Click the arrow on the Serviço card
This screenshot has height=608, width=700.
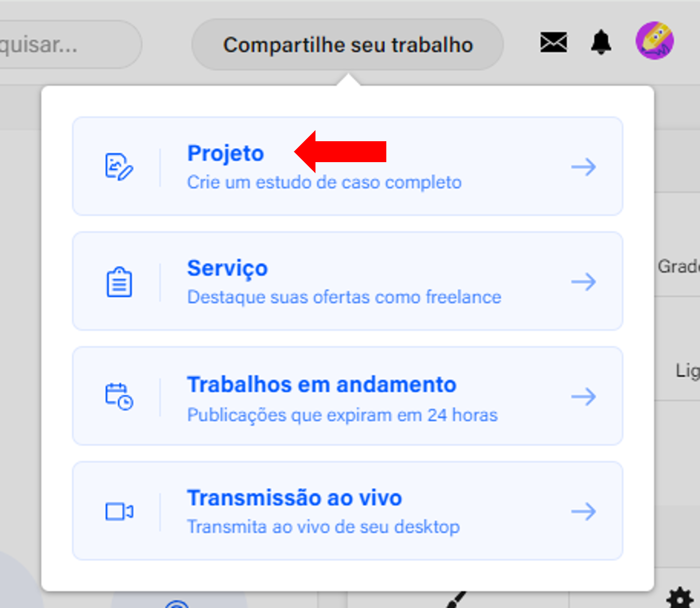pyautogui.click(x=583, y=282)
